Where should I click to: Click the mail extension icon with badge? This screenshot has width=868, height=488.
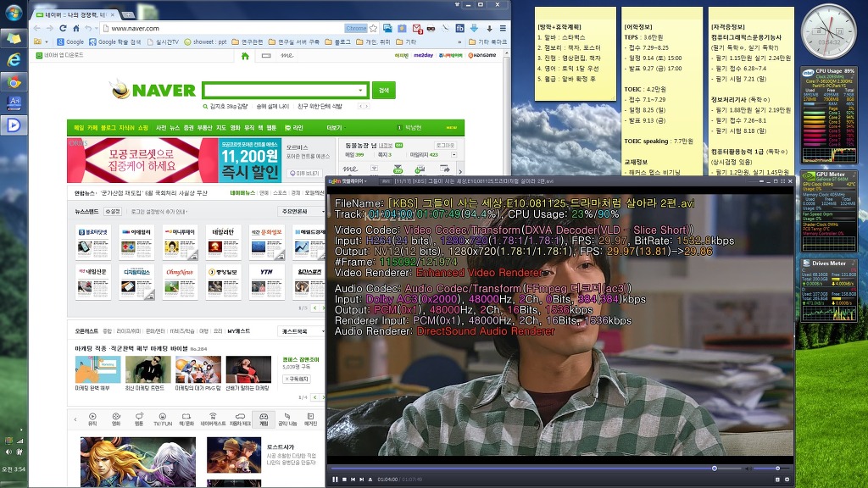[x=417, y=28]
